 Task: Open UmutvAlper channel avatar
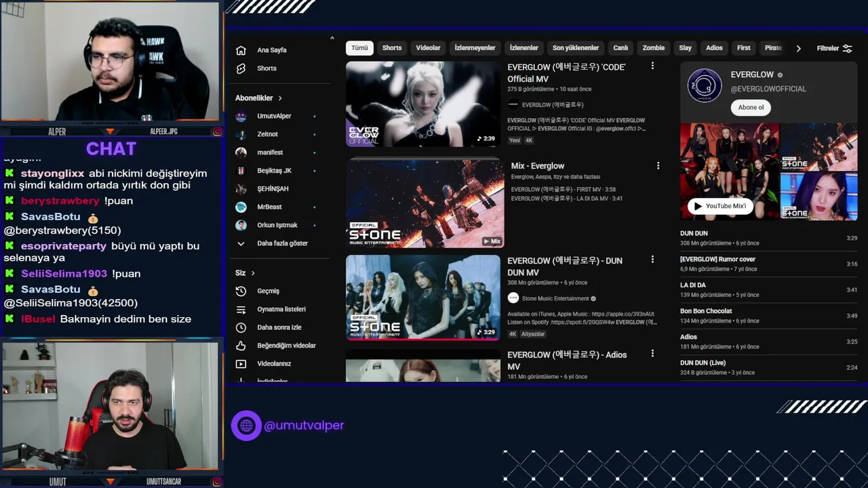pos(241,116)
